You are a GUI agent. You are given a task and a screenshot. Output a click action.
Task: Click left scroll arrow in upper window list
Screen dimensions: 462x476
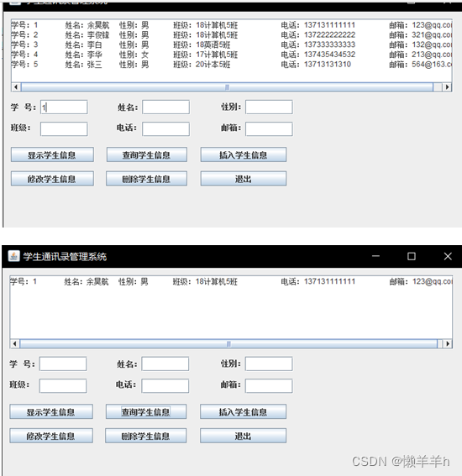16,87
